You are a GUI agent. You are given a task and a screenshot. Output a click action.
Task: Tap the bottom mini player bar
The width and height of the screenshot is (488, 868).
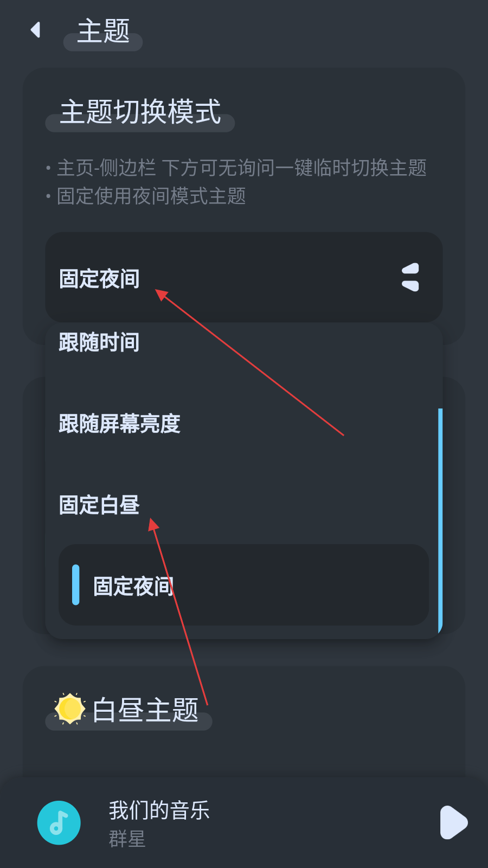(x=244, y=822)
